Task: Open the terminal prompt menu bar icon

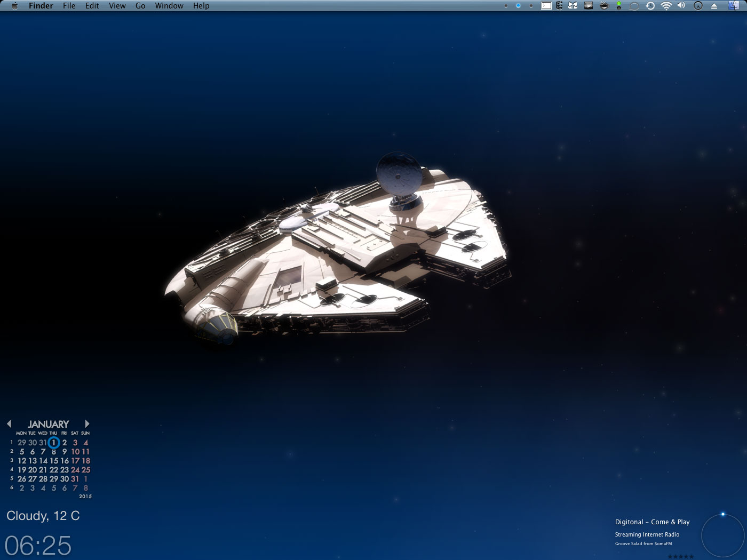Action: click(546, 6)
